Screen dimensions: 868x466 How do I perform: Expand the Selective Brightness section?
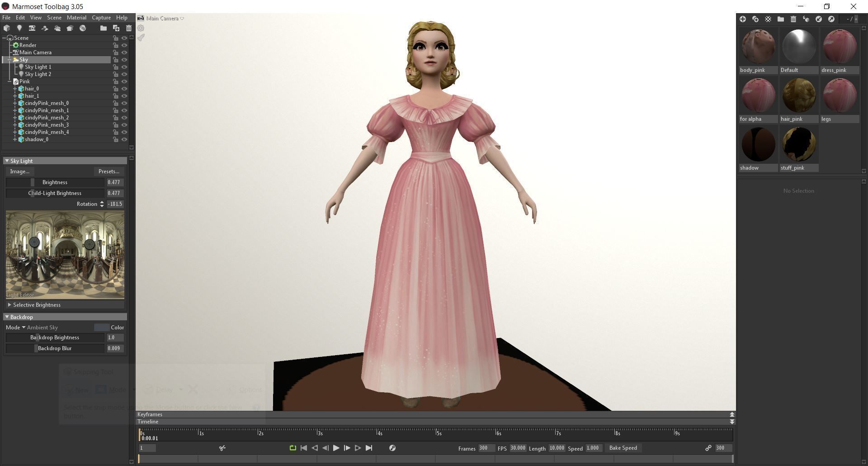9,305
